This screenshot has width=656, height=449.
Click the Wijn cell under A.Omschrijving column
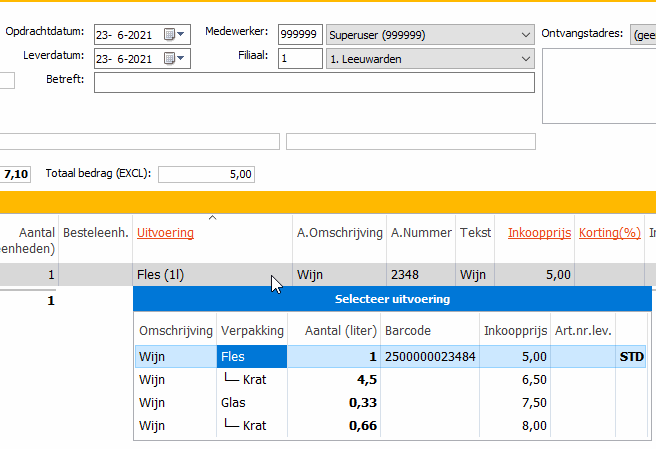pyautogui.click(x=339, y=275)
